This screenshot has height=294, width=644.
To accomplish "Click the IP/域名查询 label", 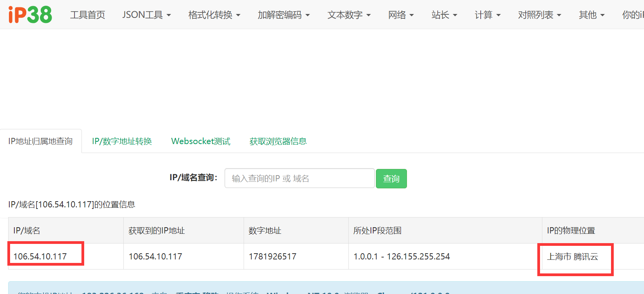I will coord(194,177).
